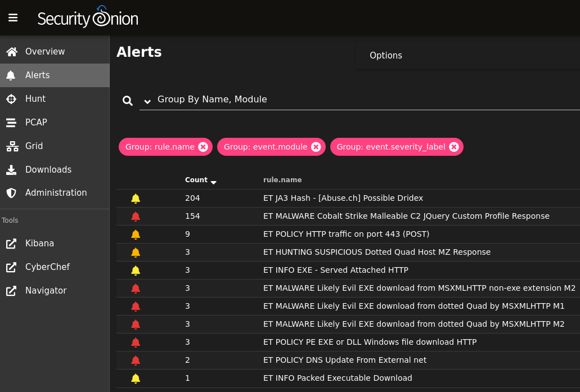580x392 pixels.
Task: Go to Overview in sidebar
Action: pos(55,52)
